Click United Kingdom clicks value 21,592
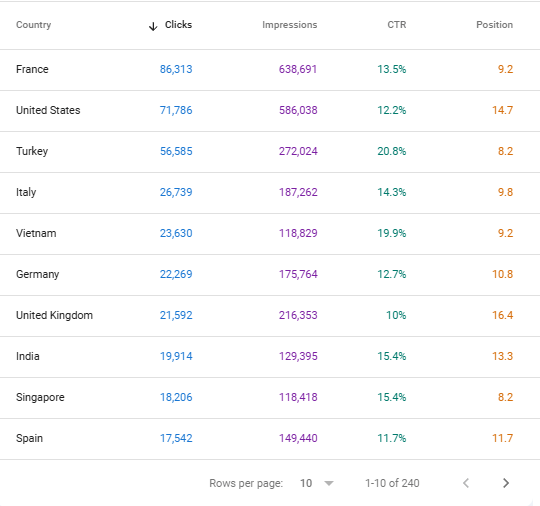Viewport: 540px width, 506px height. click(x=176, y=315)
